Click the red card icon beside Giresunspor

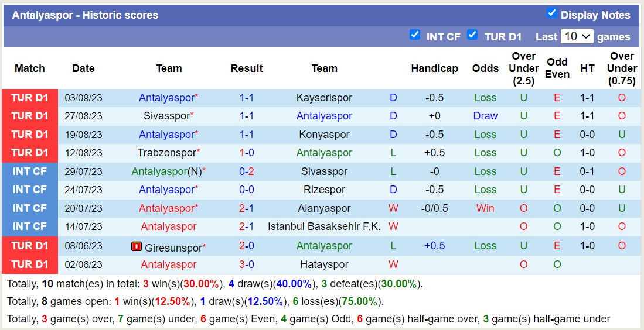137,246
